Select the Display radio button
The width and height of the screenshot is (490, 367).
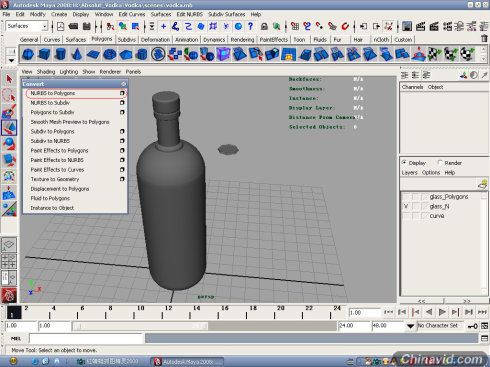[404, 163]
